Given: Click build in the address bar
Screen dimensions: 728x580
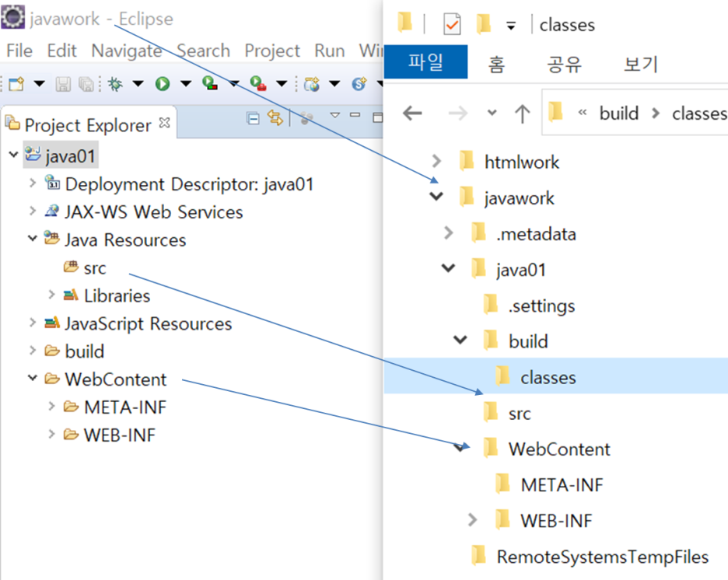Looking at the screenshot, I should click(619, 114).
